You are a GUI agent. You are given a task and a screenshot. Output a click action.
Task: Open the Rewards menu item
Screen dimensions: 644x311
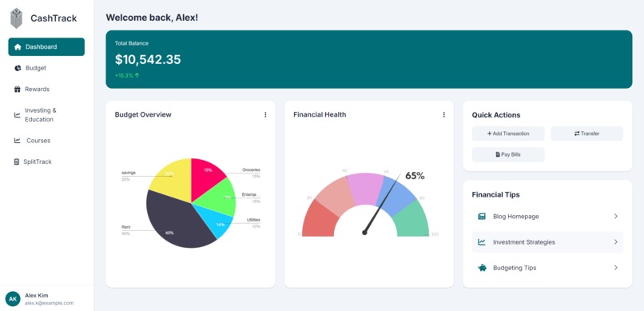(46, 90)
